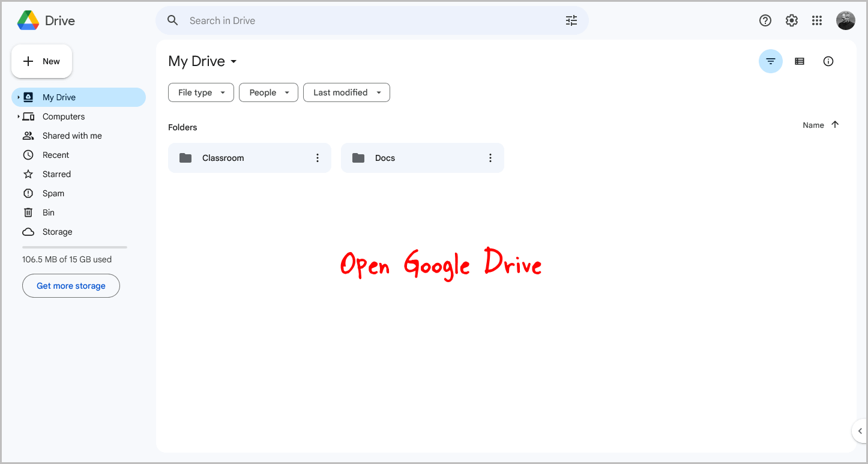Screen dimensions: 868x464
Task: Click the plus icon in New button
Action: pos(28,61)
